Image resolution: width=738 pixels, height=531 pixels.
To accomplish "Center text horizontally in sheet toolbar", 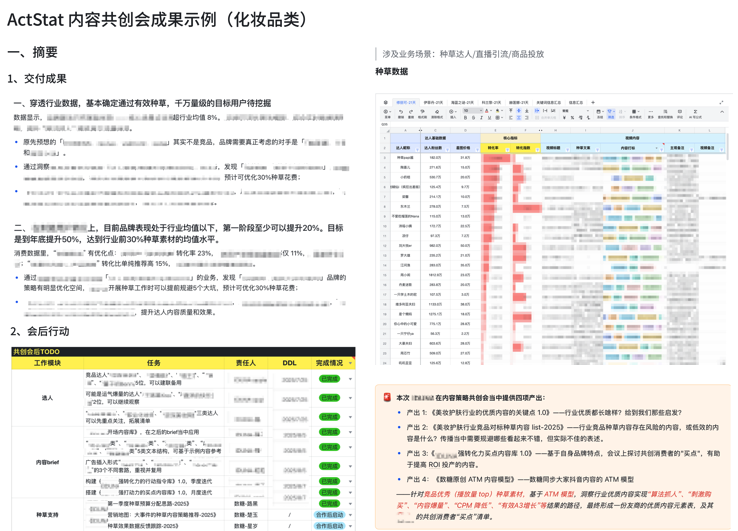I will tap(519, 118).
